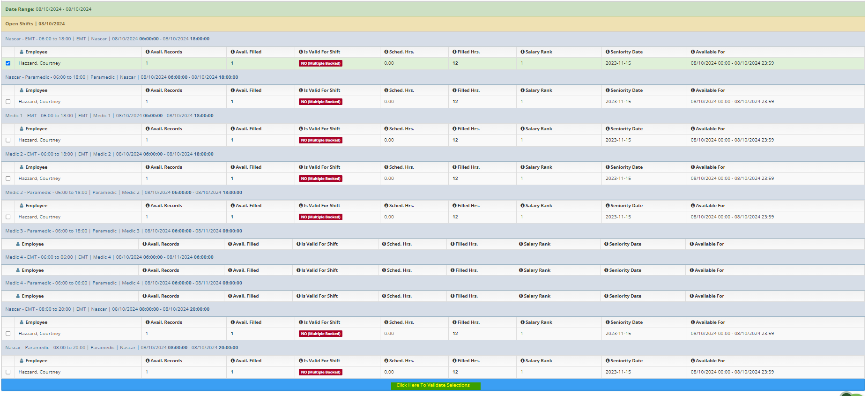Click info icon beside Salary Rank in Medic 4 EMT table
This screenshot has width=868, height=396.
point(521,270)
